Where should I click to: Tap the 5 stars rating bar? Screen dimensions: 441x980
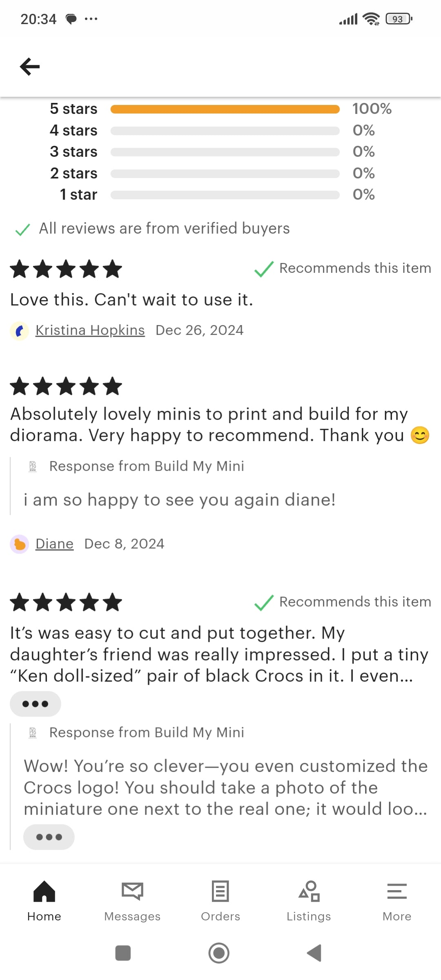(x=225, y=109)
